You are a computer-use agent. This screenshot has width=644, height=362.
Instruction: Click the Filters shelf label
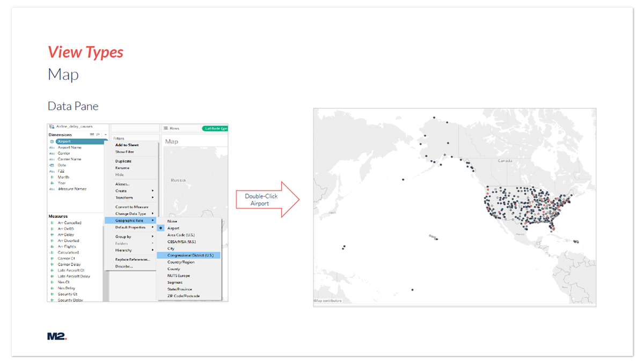tap(119, 138)
